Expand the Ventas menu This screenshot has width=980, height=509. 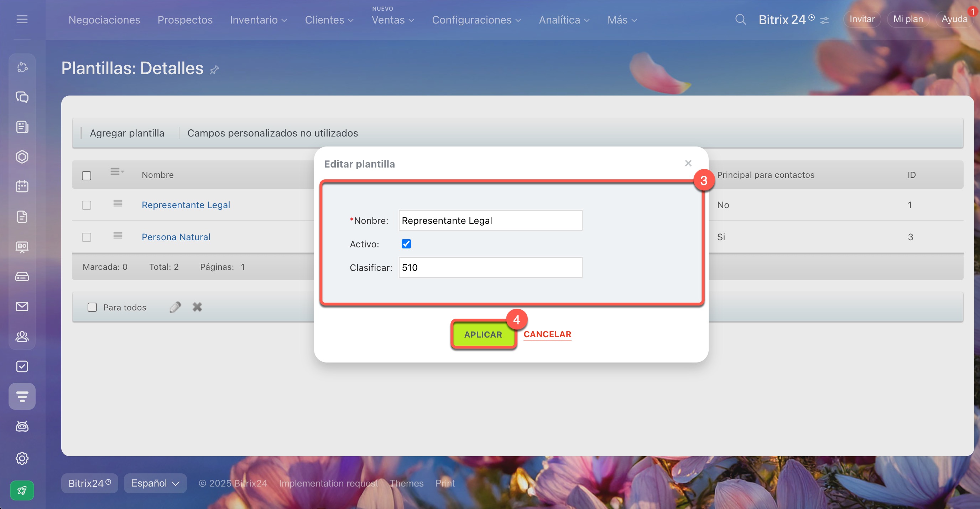[x=393, y=20]
